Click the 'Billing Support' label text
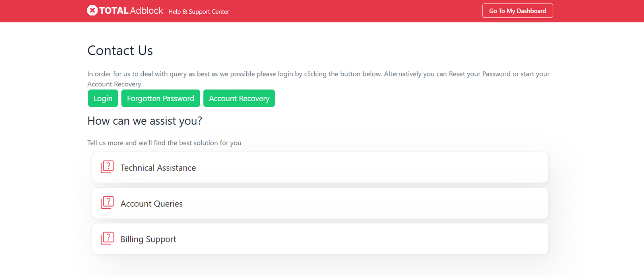The width and height of the screenshot is (644, 277). [x=148, y=239]
